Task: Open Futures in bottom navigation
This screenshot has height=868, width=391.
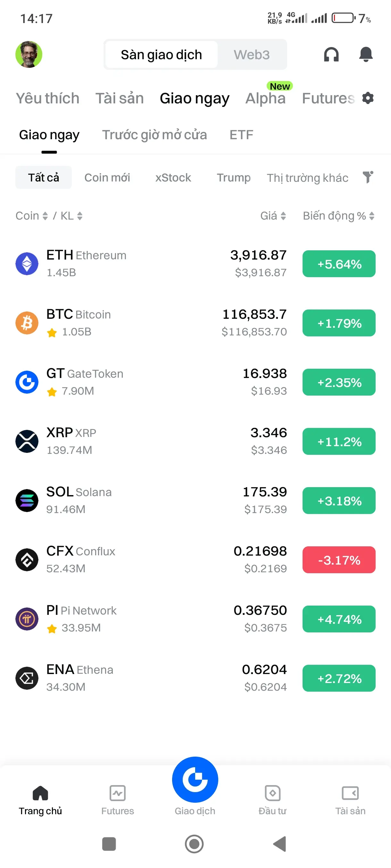Action: (117, 800)
